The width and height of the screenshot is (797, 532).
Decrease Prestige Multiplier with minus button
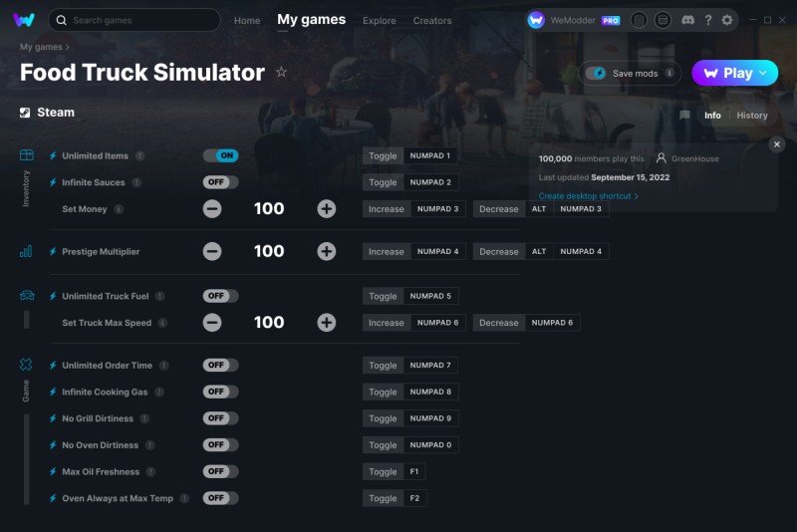tap(212, 251)
